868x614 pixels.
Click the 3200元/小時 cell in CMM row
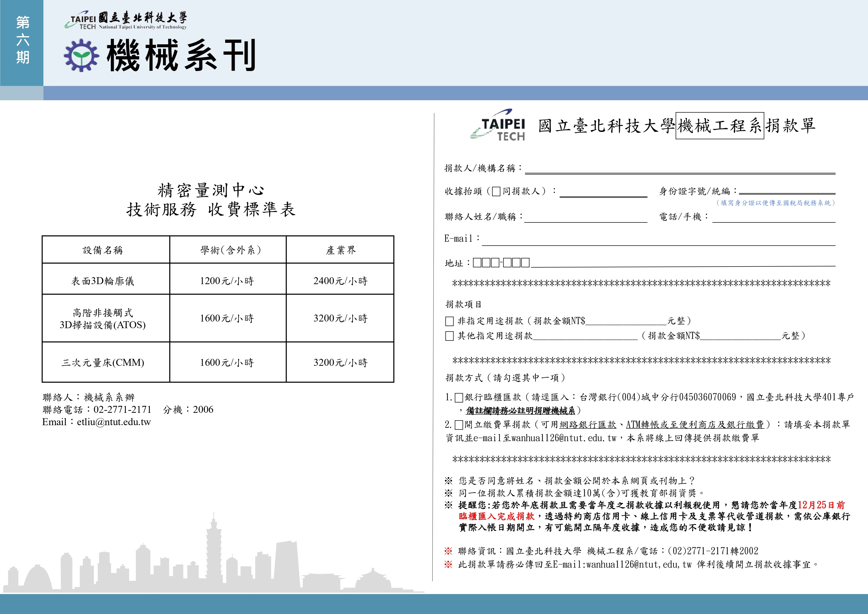click(340, 363)
